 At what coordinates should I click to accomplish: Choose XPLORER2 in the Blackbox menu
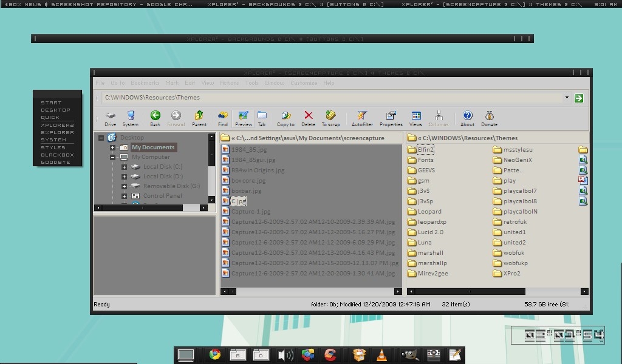click(58, 125)
